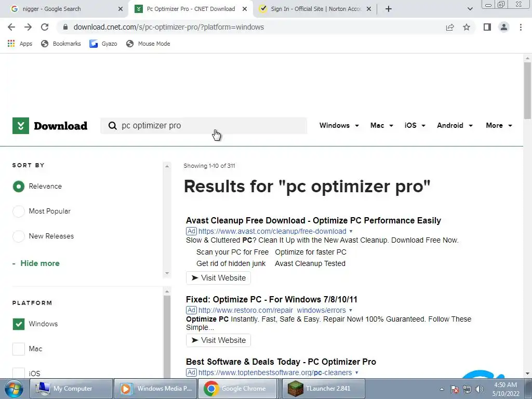The height and width of the screenshot is (399, 532).
Task: Click the search magnifier icon in CNET search box
Action: coord(112,126)
